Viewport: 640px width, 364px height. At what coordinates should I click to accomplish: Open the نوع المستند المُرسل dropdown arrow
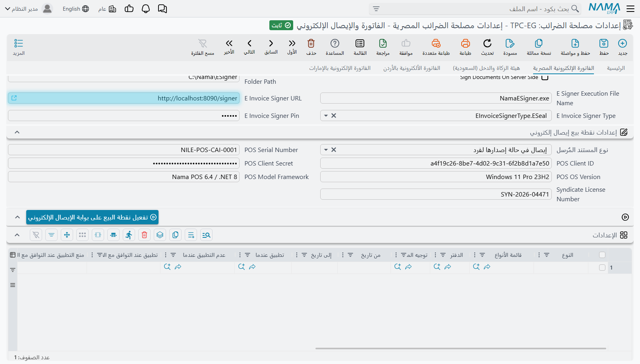point(326,150)
